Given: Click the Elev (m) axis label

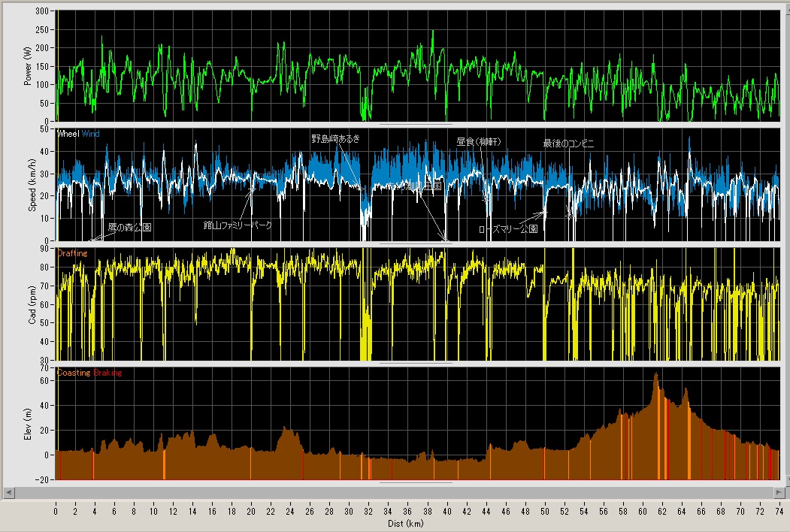Looking at the screenshot, I should click(x=28, y=424).
